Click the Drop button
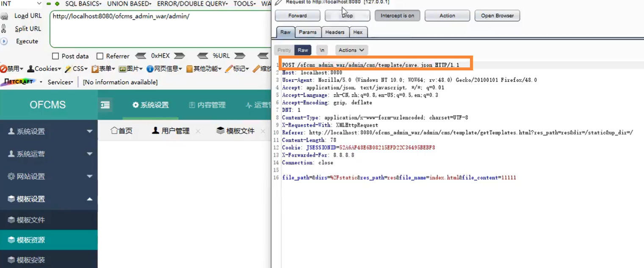The height and width of the screenshot is (268, 644). coord(348,16)
